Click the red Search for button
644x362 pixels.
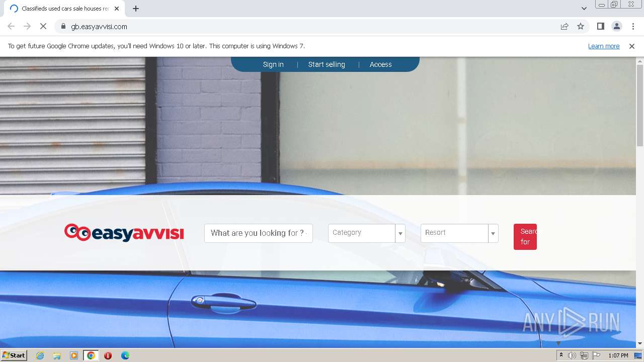pos(525,237)
